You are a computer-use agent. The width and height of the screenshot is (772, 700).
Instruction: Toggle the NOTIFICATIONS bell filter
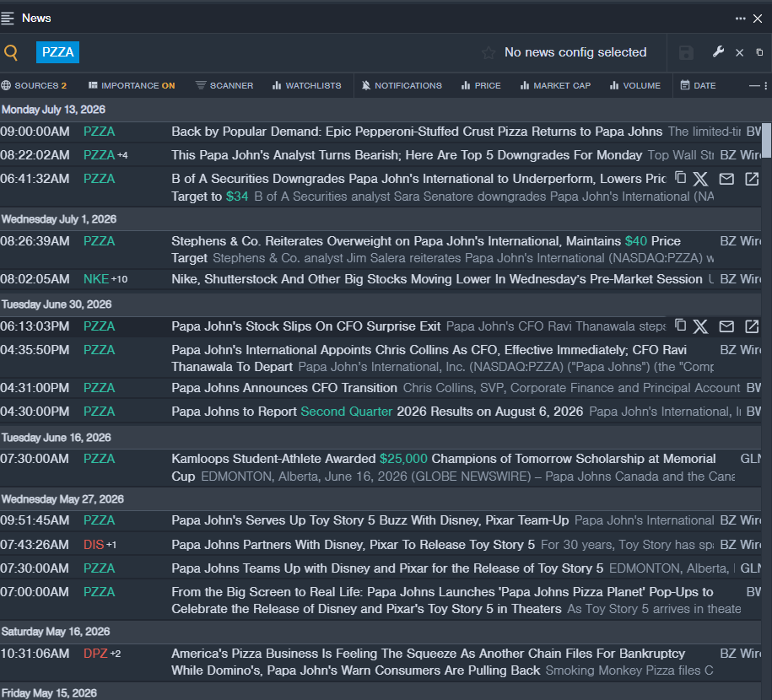click(x=402, y=86)
